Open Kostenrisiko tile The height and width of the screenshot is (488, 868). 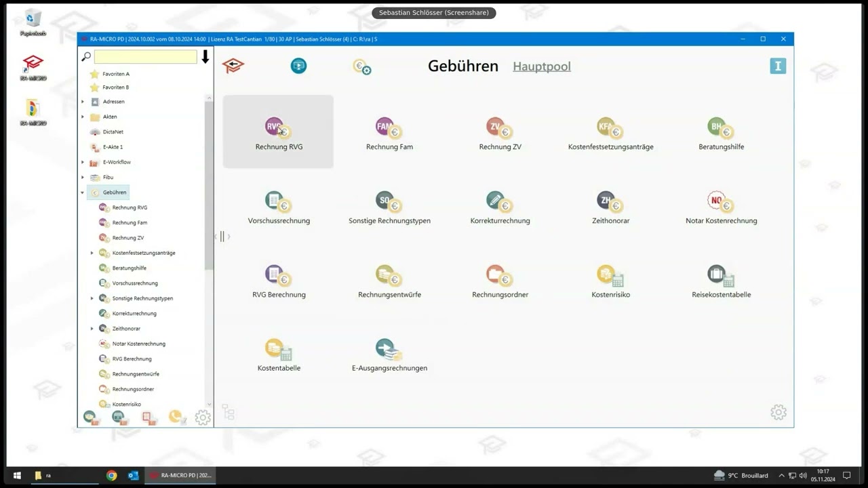(x=610, y=281)
